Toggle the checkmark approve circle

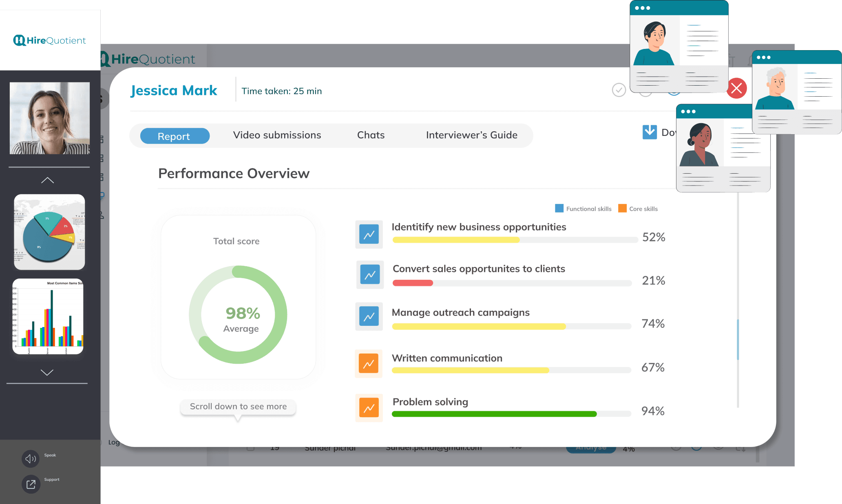(619, 90)
